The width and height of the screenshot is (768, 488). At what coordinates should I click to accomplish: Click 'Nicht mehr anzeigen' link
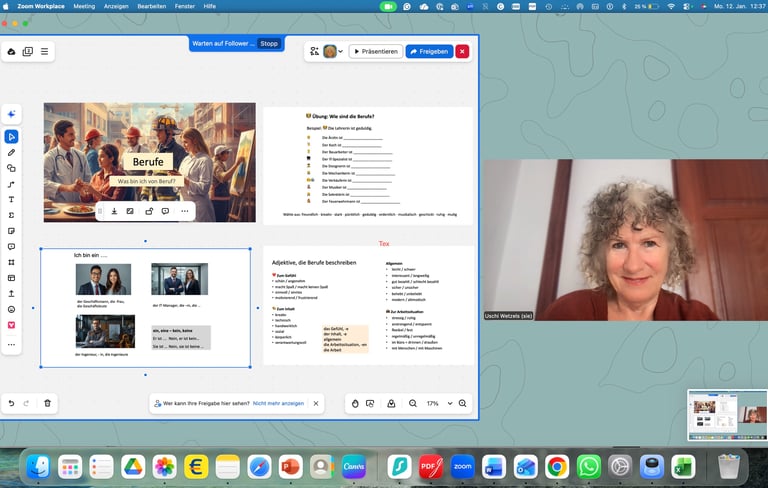278,403
